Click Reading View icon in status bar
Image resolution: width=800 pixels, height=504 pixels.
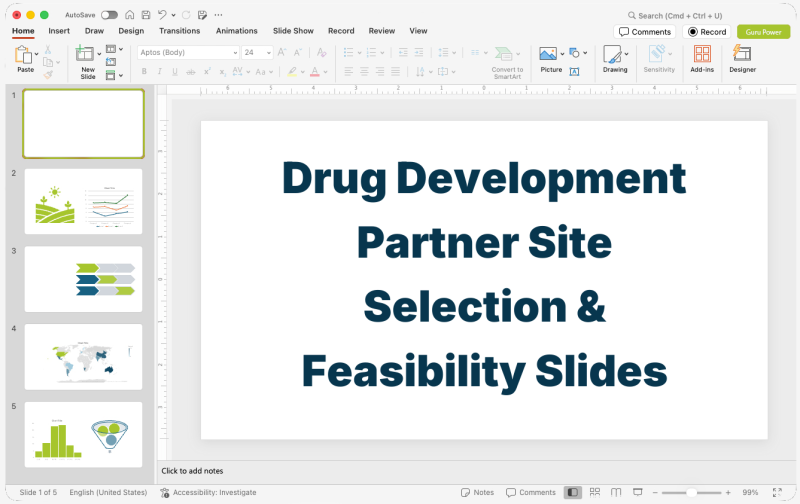tap(616, 492)
